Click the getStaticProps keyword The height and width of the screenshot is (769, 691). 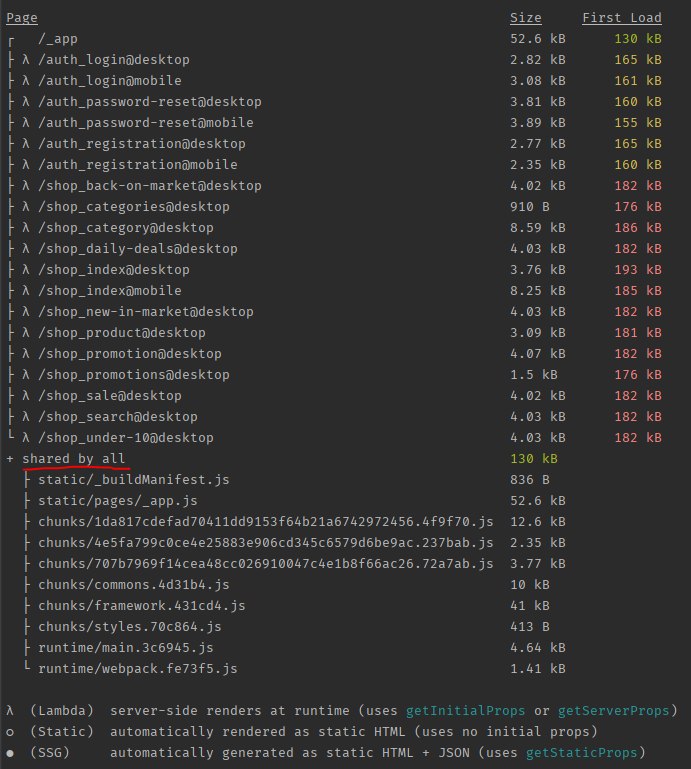coord(582,753)
